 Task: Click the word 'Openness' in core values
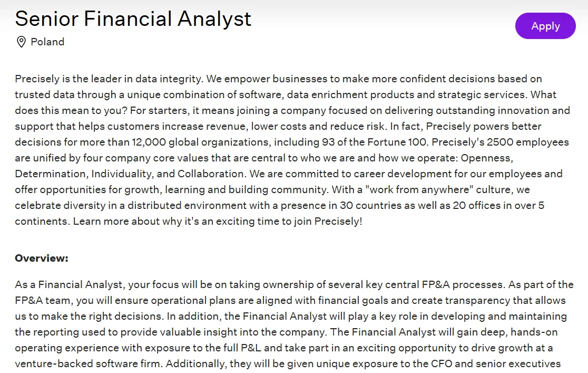486,158
